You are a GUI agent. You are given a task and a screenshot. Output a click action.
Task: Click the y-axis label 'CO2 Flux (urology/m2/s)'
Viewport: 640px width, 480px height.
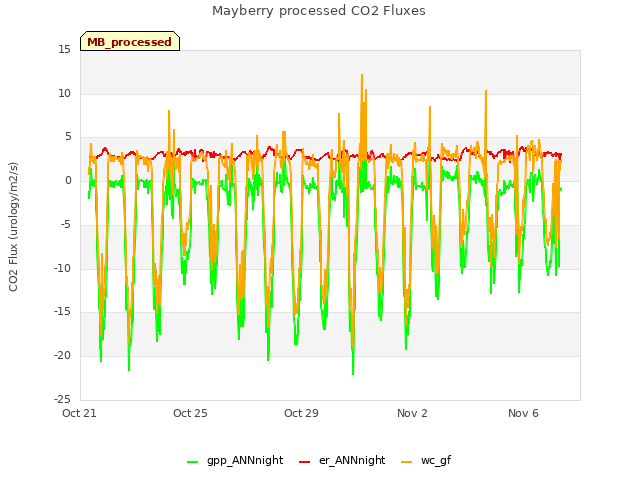13,227
